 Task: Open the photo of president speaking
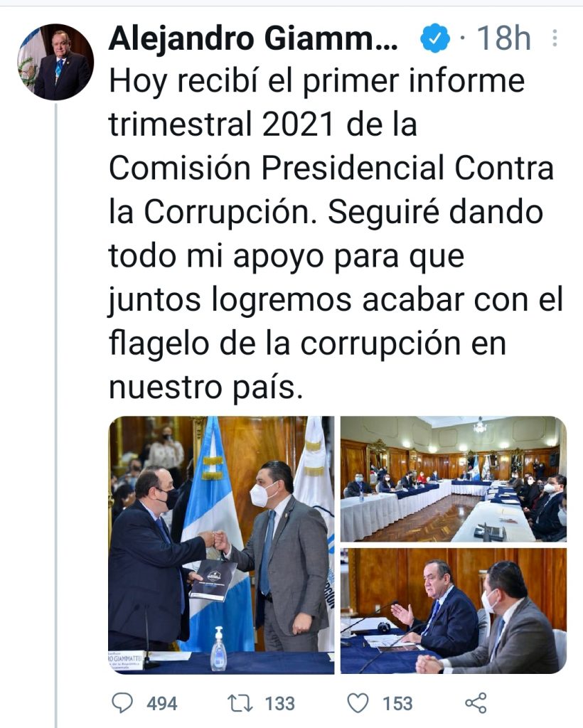point(454,611)
